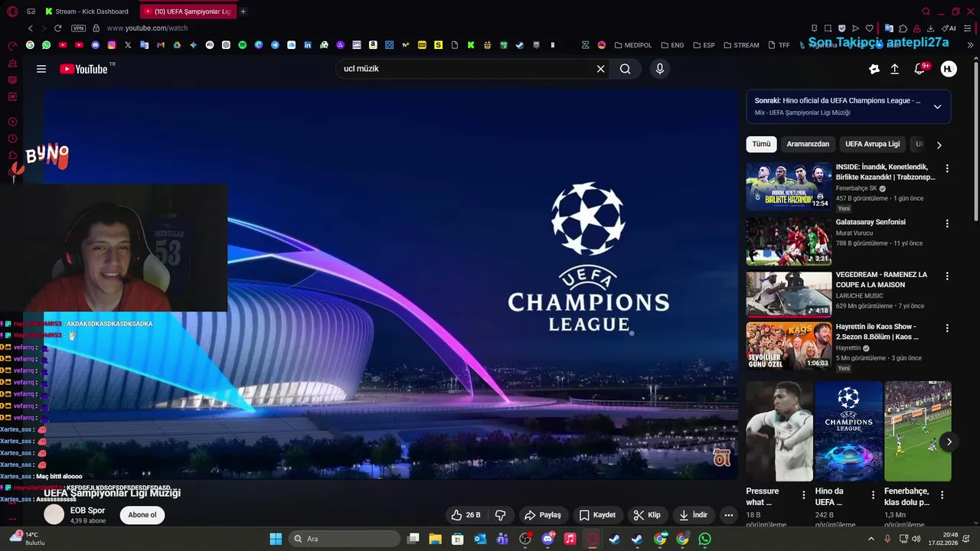Show hidden system tray icons
Screen dimensions: 980x551
(x=871, y=539)
